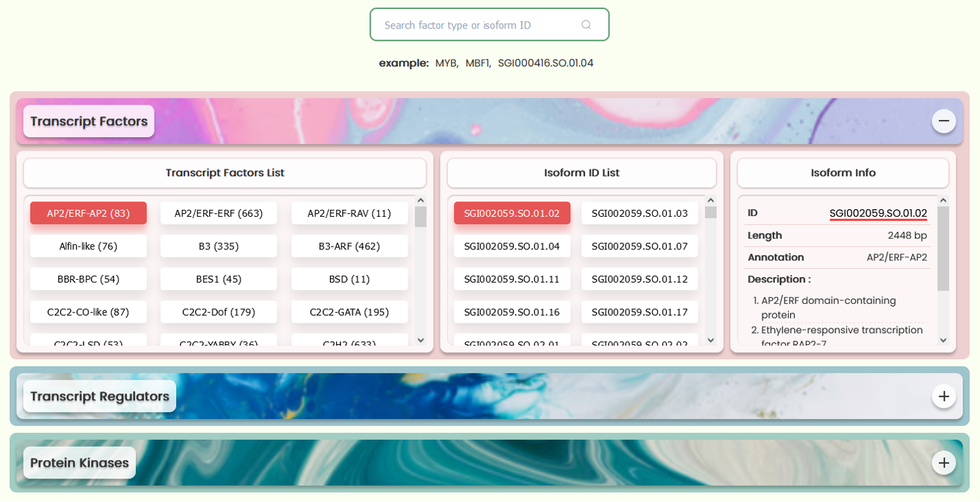Click the Isoform ID List header

pos(581,173)
